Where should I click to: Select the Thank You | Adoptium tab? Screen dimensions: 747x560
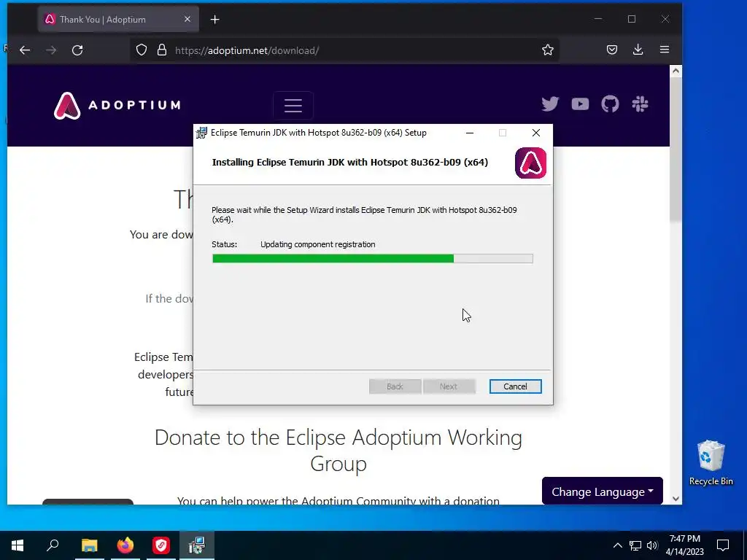119,20
